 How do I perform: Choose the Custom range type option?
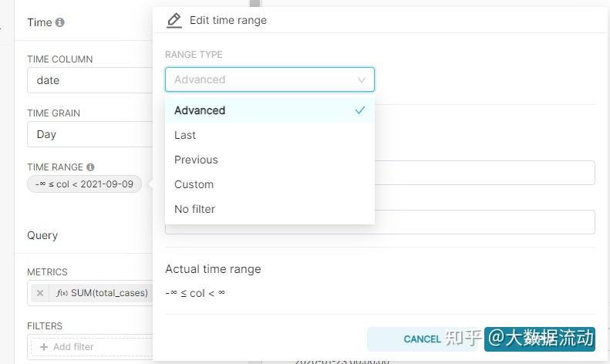point(194,184)
